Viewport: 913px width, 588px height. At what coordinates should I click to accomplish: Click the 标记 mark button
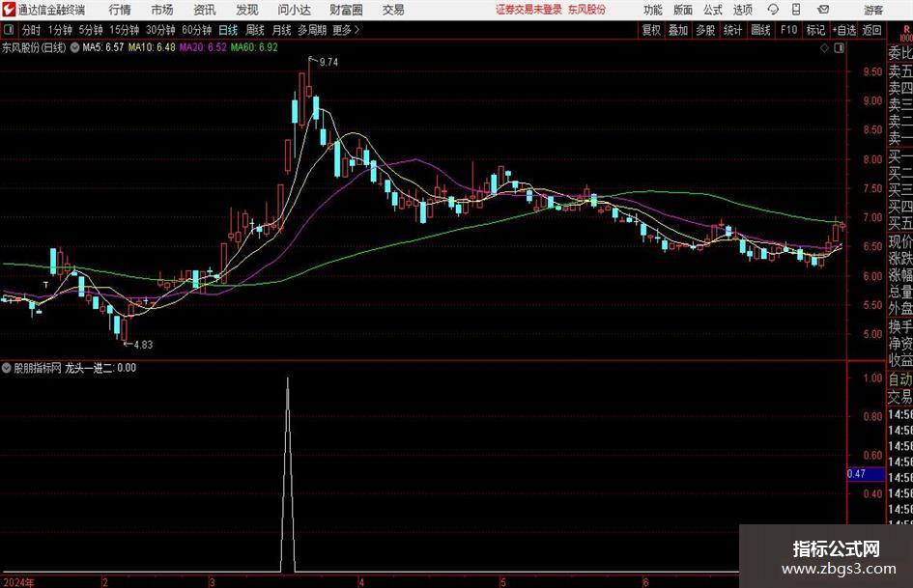coord(815,30)
